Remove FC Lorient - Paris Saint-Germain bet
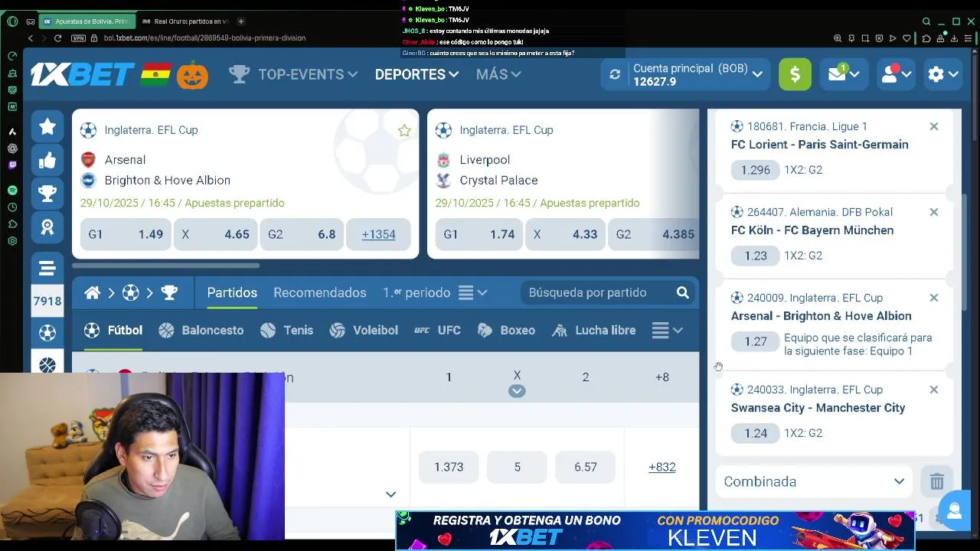Image resolution: width=980 pixels, height=551 pixels. pyautogui.click(x=934, y=126)
